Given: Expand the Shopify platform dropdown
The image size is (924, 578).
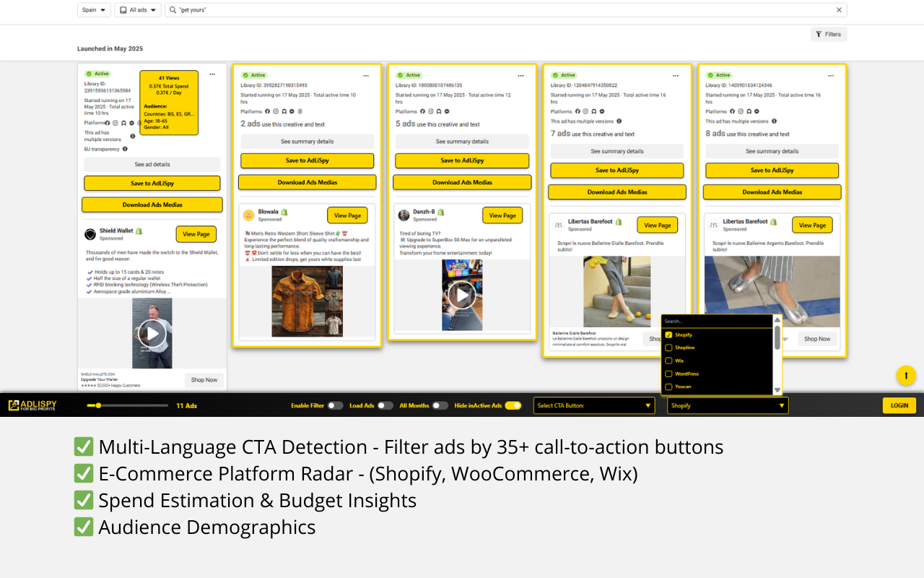Looking at the screenshot, I should tap(727, 405).
